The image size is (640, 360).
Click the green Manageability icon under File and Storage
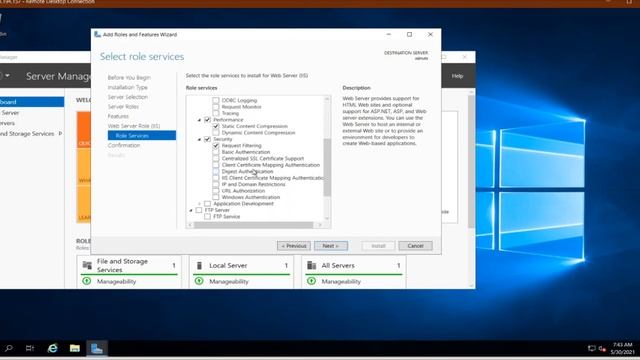point(87,281)
